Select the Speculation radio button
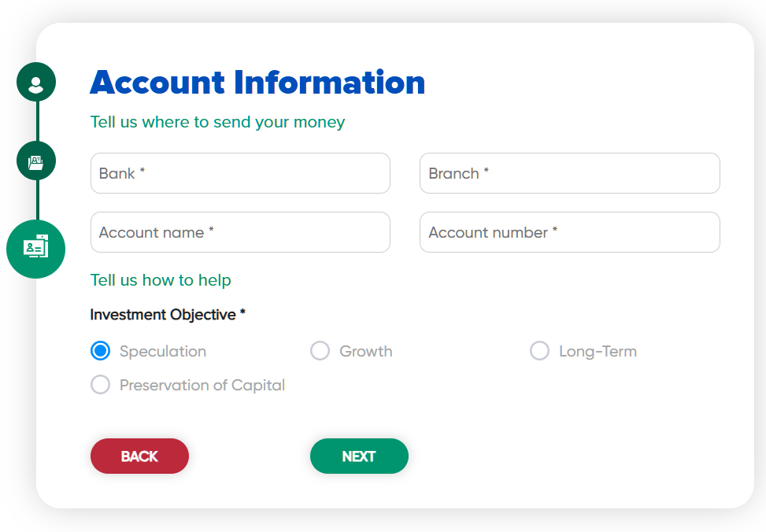766x532 pixels. coord(100,351)
